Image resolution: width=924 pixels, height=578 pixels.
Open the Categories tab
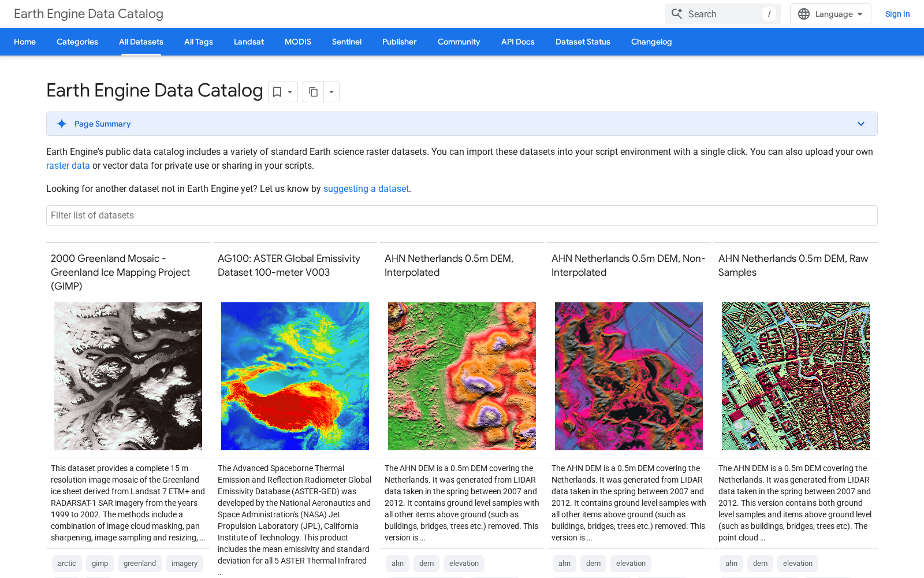point(77,42)
